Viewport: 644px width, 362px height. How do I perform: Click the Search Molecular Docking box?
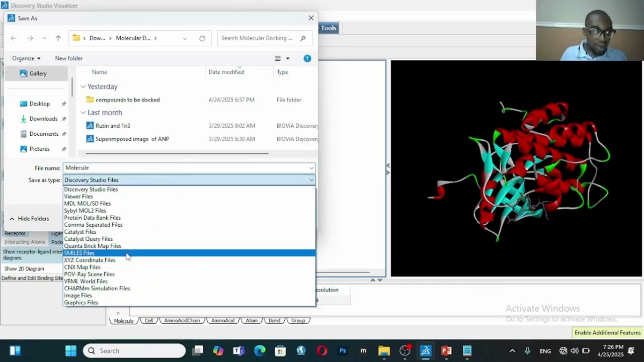265,38
